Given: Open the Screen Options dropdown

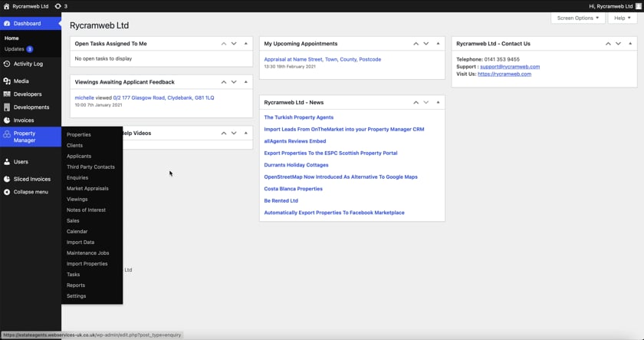Looking at the screenshot, I should click(577, 18).
